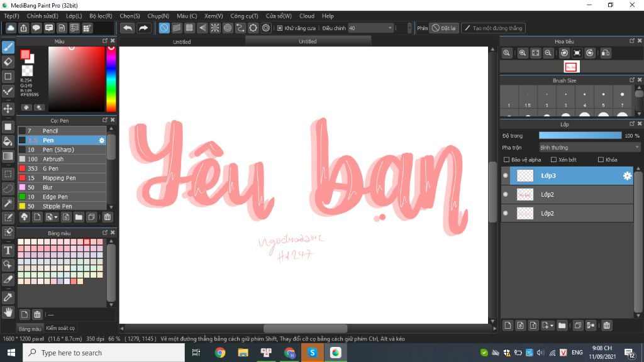Enable Bảo vệ alpha checkbox

506,160
